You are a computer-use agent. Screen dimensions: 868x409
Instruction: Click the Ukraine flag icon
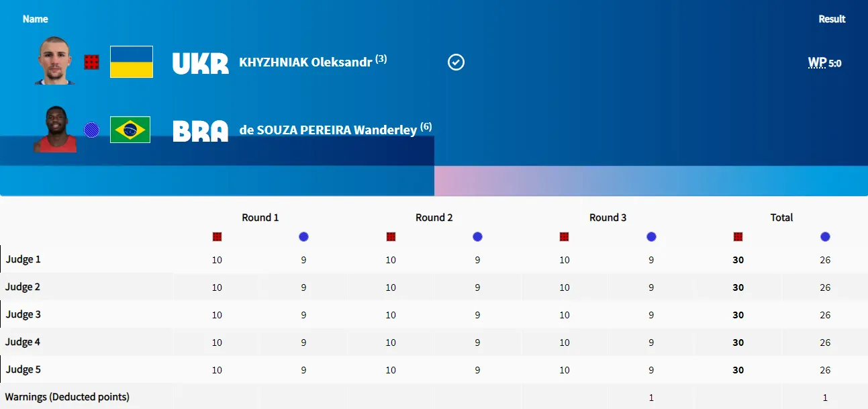[132, 62]
